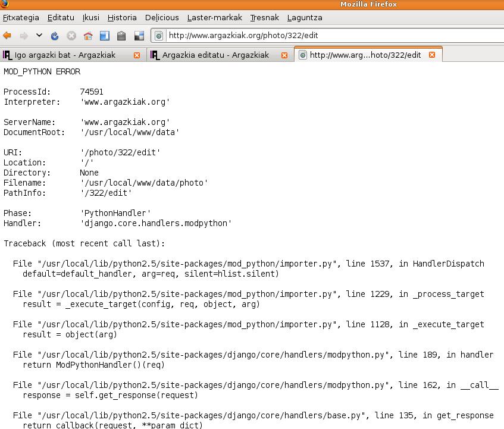Click the PathInfo value '/322/edit'
This screenshot has width=504, height=429.
coord(106,193)
